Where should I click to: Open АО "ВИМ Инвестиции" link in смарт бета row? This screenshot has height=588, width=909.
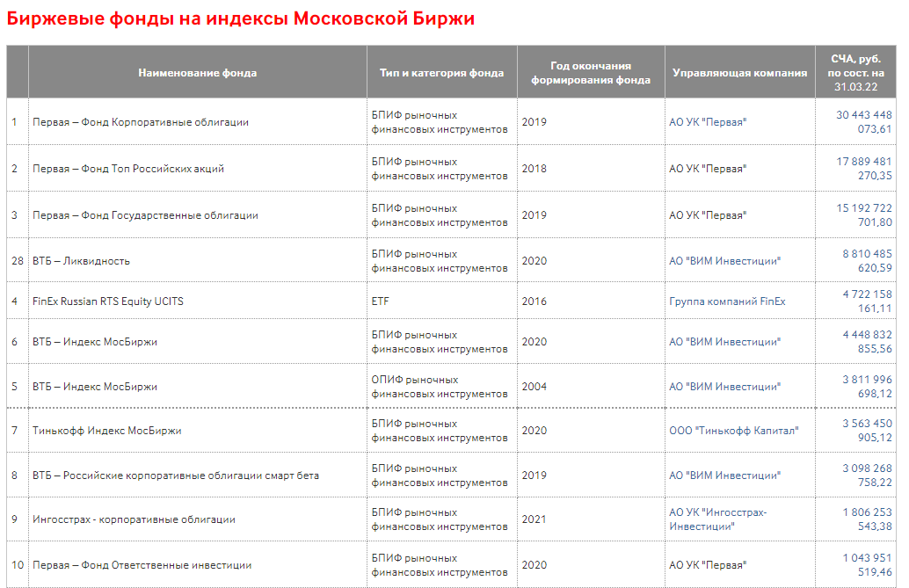[724, 475]
